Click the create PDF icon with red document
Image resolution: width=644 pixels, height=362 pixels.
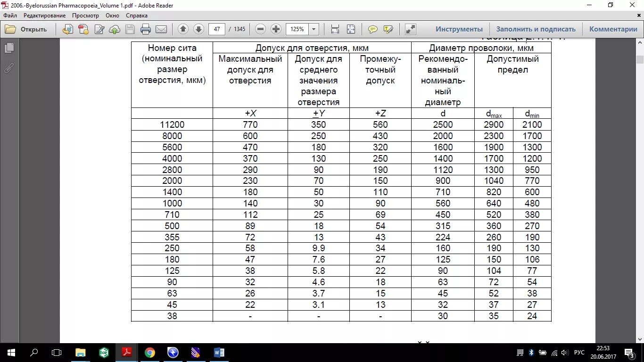tap(83, 29)
